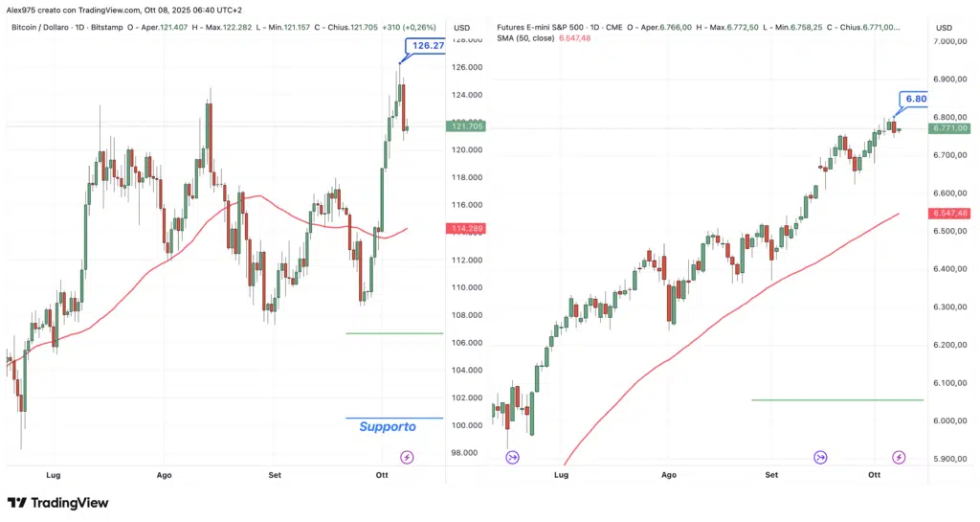The width and height of the screenshot is (980, 522).
Task: Select green horizontal line on Bitcoin chart
Action: click(x=394, y=333)
